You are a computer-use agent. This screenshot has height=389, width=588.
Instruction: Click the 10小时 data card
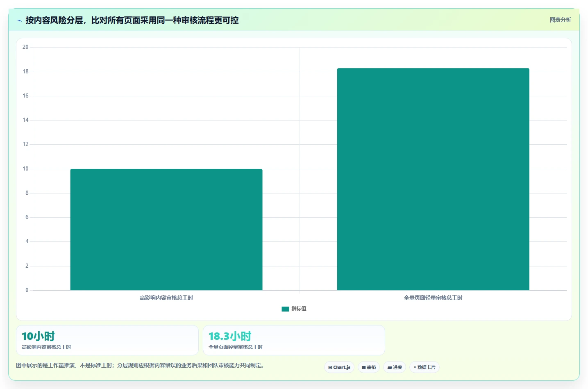[107, 340]
